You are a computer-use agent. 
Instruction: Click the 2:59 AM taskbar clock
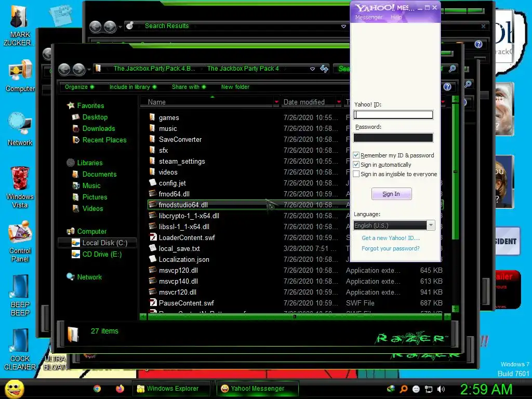coord(486,389)
